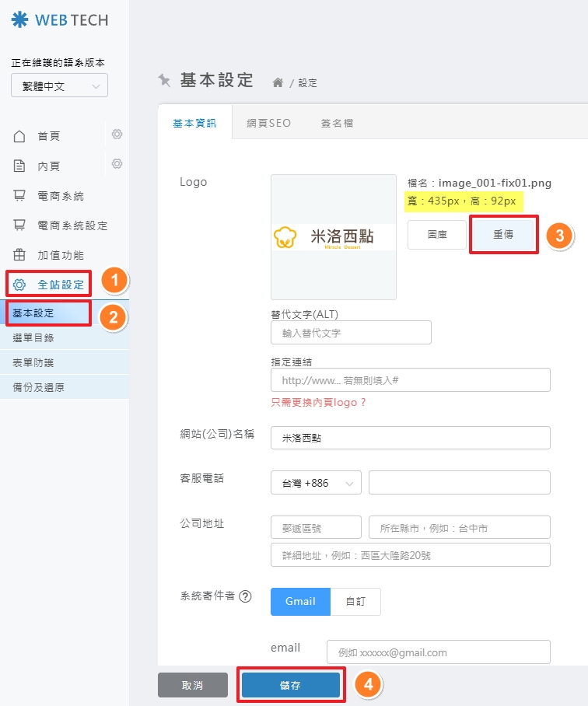Select Gmail as system sender
This screenshot has height=706, width=588.
click(300, 601)
